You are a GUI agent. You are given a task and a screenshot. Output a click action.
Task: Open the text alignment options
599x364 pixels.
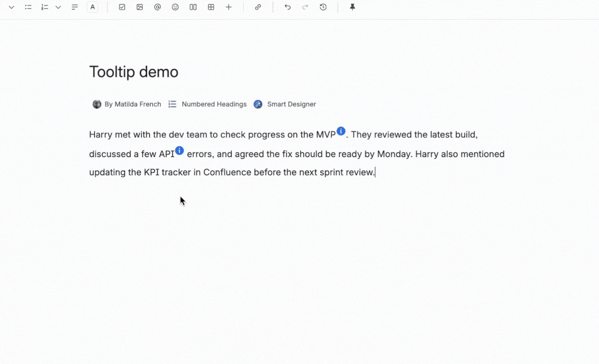[74, 7]
